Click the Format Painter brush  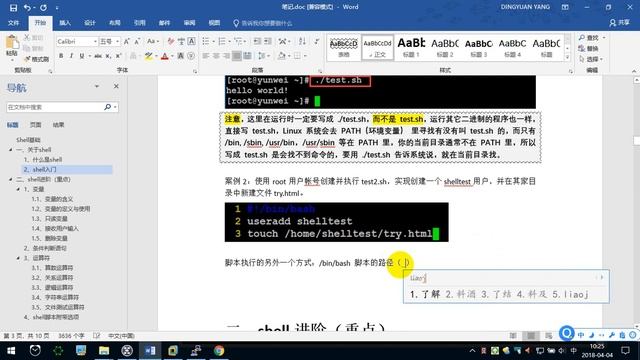tap(28, 59)
